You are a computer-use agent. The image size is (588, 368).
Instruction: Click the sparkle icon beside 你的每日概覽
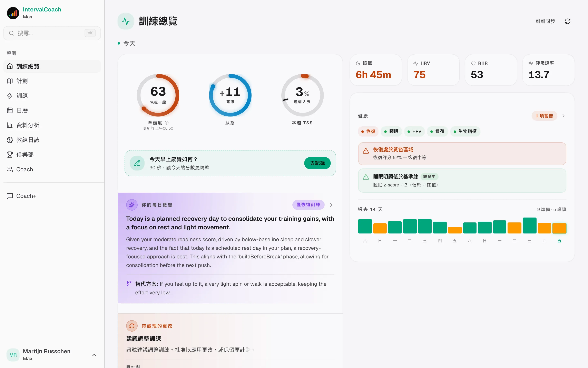[x=132, y=205]
